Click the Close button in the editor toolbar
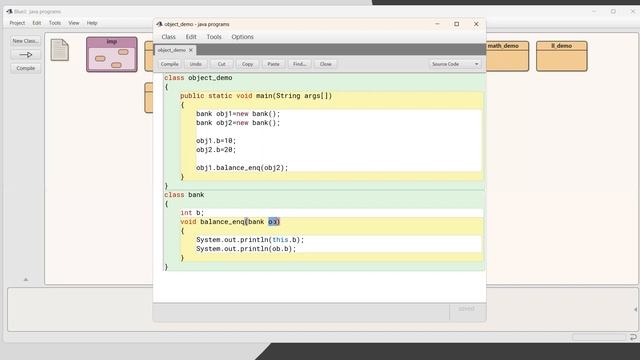The width and height of the screenshot is (640, 360). pos(325,64)
